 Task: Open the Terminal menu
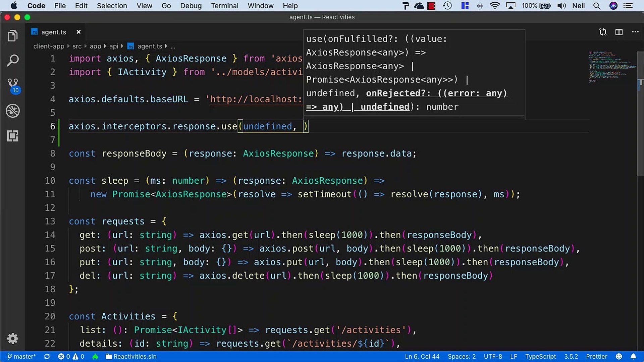tap(224, 6)
